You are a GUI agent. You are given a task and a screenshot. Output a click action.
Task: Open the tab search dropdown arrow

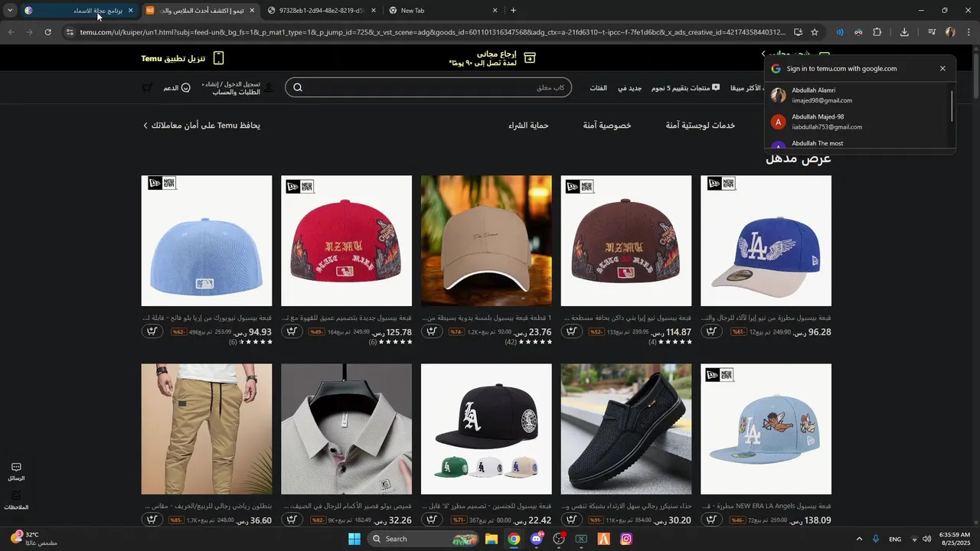(10, 11)
